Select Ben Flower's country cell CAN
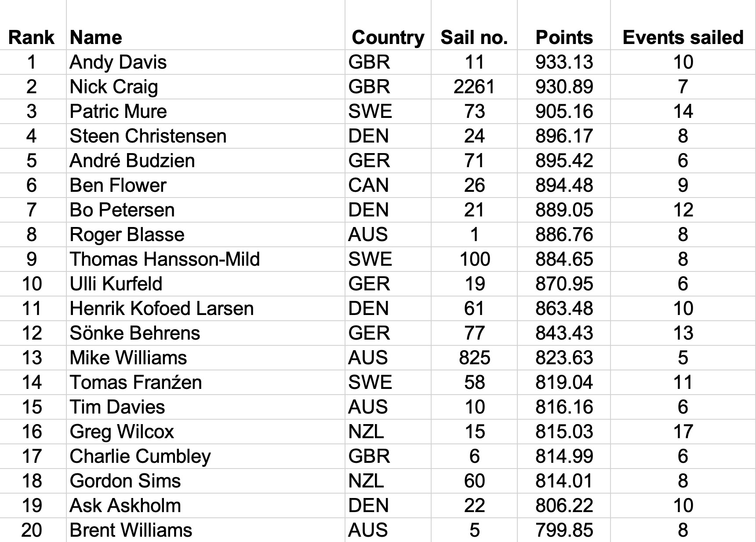The height and width of the screenshot is (542, 756). coord(368,185)
